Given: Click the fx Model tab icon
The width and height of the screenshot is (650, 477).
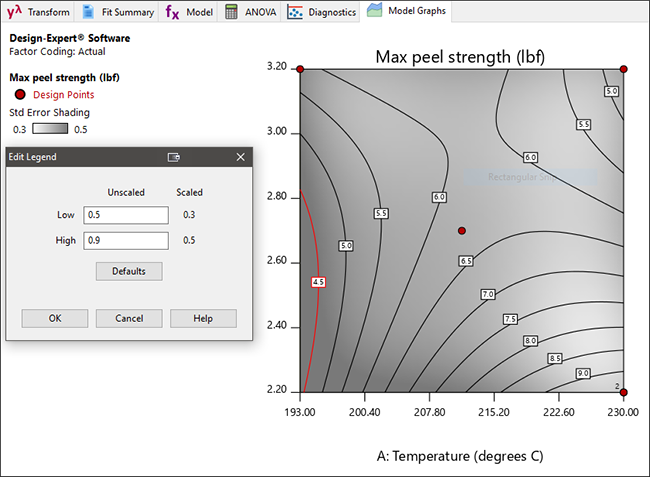Looking at the screenshot, I should (x=173, y=12).
